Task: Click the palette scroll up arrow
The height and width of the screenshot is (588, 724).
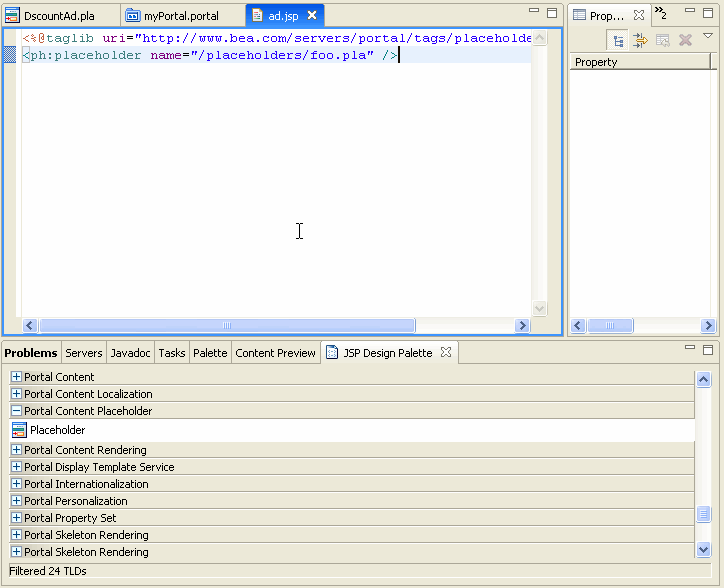Action: click(x=704, y=380)
